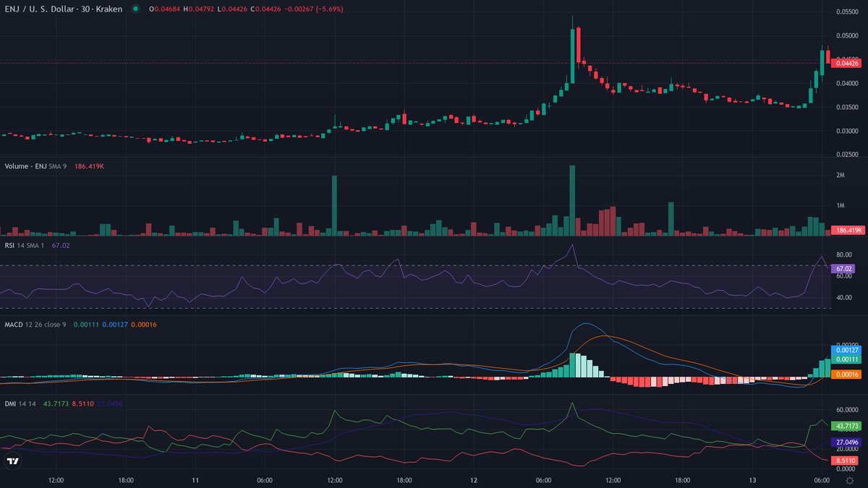
Task: Click the red current price tag 0.04426
Action: [x=847, y=64]
